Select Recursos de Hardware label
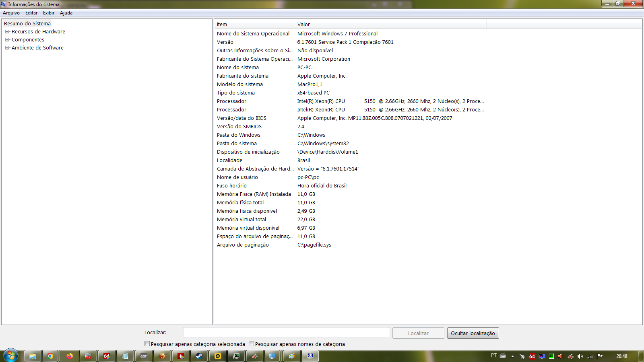644x362 pixels. (38, 31)
